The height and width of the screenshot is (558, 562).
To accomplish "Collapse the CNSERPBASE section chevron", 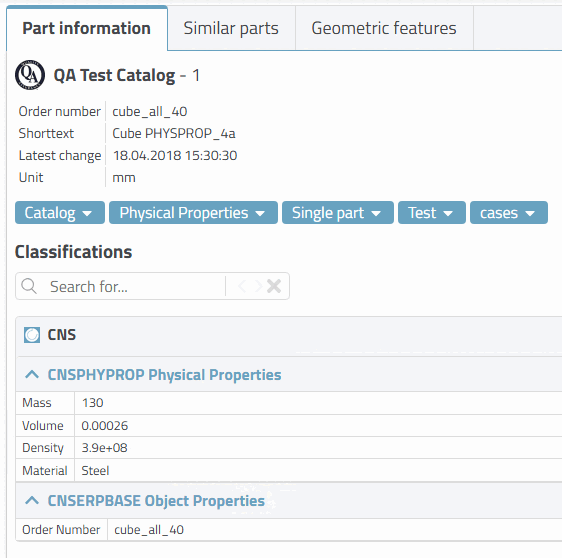I will coord(32,501).
